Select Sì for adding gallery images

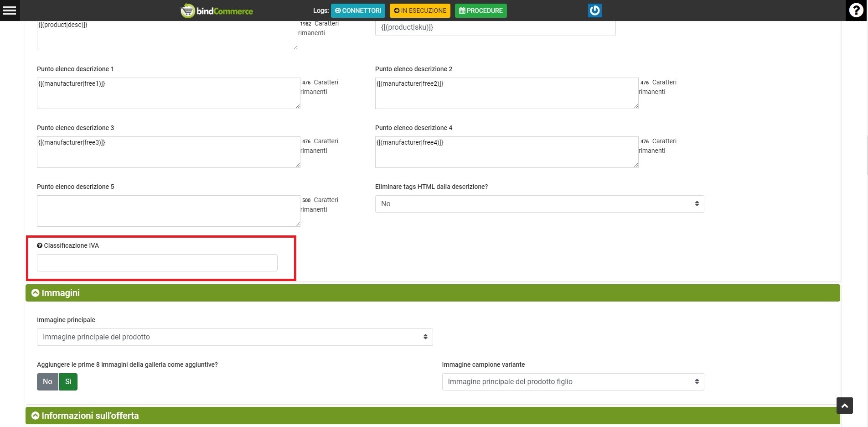point(68,382)
